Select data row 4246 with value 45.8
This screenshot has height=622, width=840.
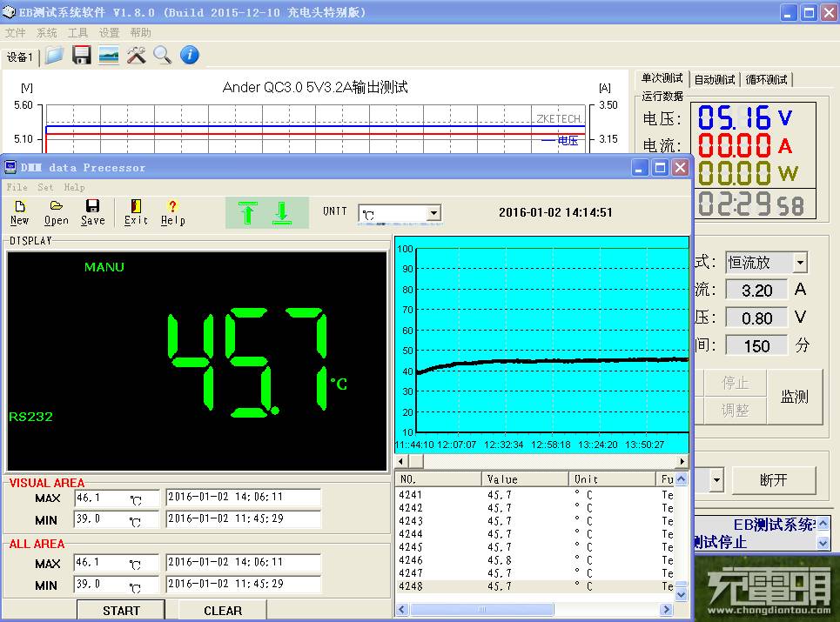pos(534,560)
